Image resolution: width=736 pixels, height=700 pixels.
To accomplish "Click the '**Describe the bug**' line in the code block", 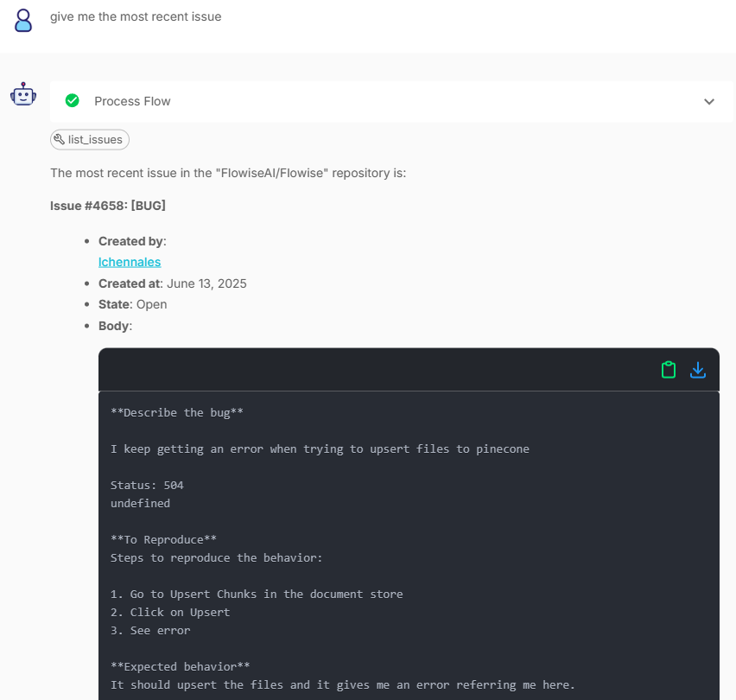I will (x=177, y=412).
